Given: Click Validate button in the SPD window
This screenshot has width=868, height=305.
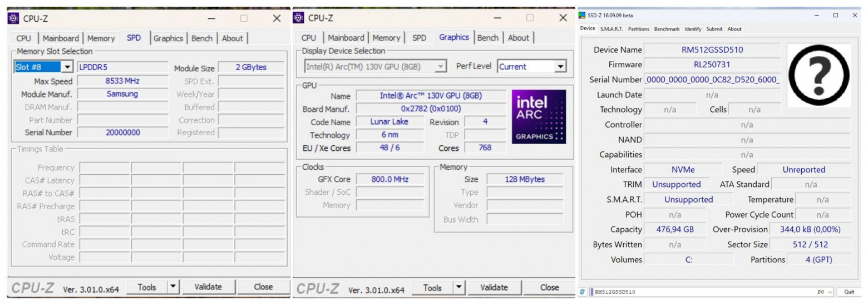Looking at the screenshot, I should point(208,287).
